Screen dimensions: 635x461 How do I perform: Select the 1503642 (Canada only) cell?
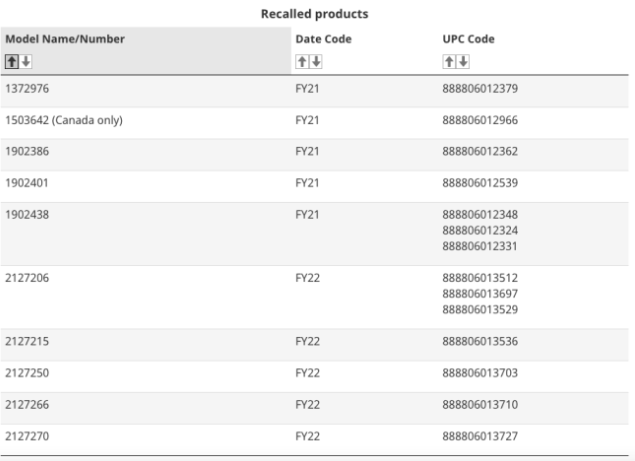tap(64, 120)
